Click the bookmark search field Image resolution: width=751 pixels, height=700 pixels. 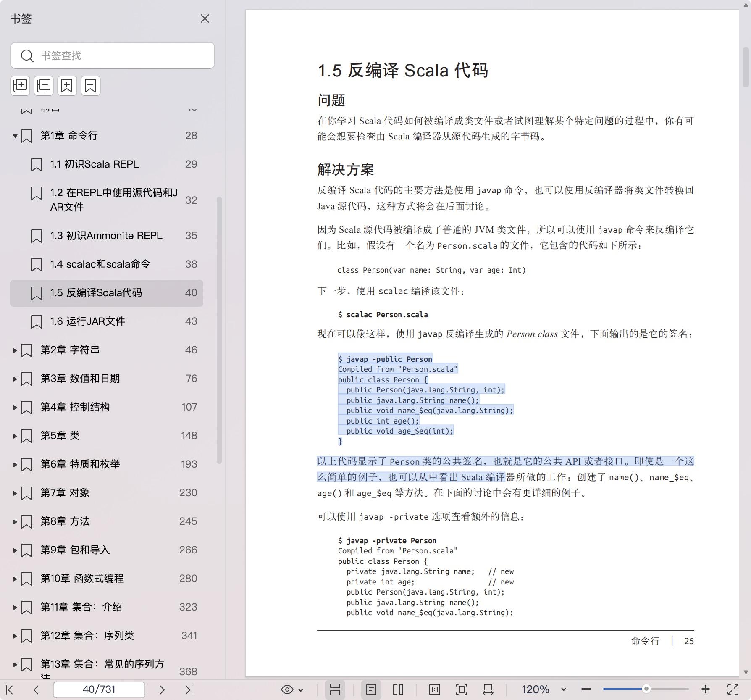coord(113,55)
